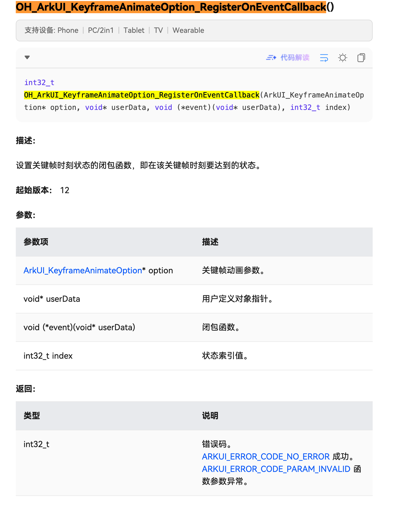This screenshot has width=420, height=512.
Task: Click the sun theme icon on code toolbar
Action: coord(342,58)
